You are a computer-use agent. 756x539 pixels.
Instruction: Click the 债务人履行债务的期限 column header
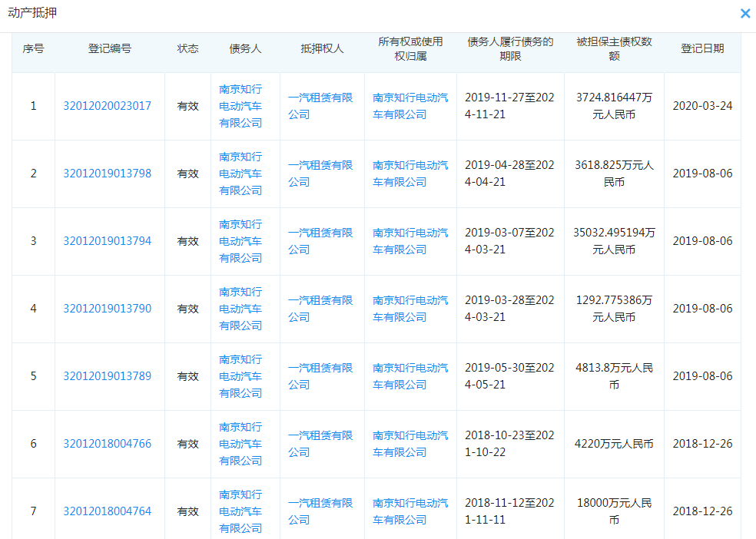click(510, 48)
